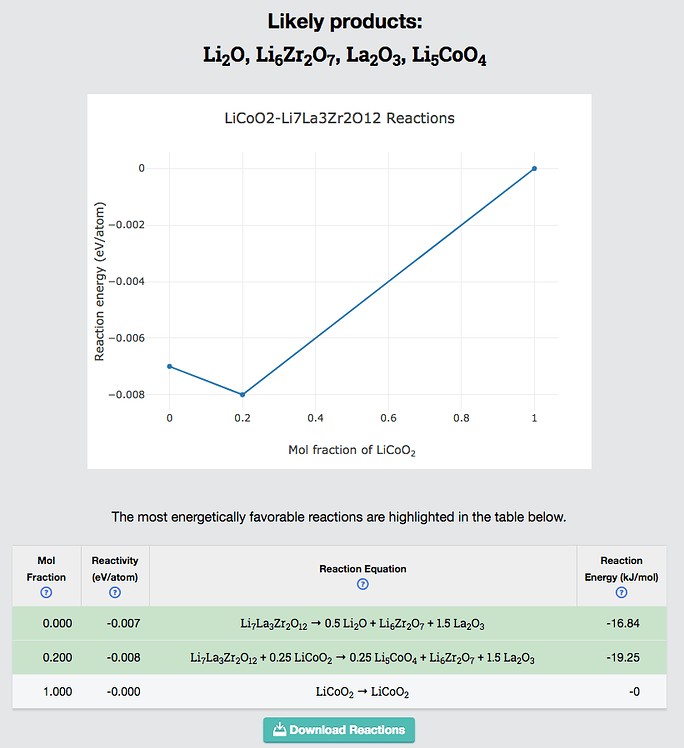Click the equation producing 0.5 Li2O

click(363, 624)
